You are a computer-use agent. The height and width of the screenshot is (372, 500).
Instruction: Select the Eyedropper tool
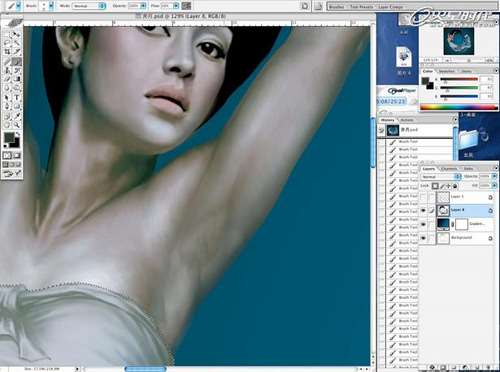pos(16,116)
